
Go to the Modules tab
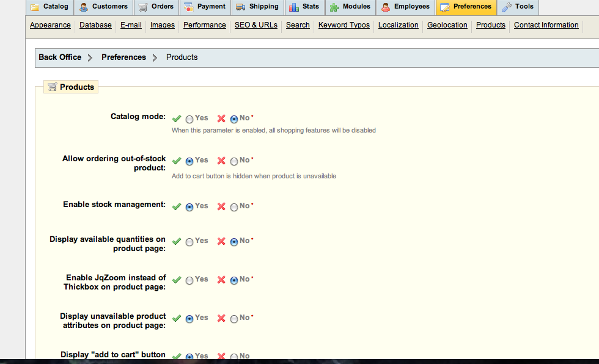(x=350, y=7)
